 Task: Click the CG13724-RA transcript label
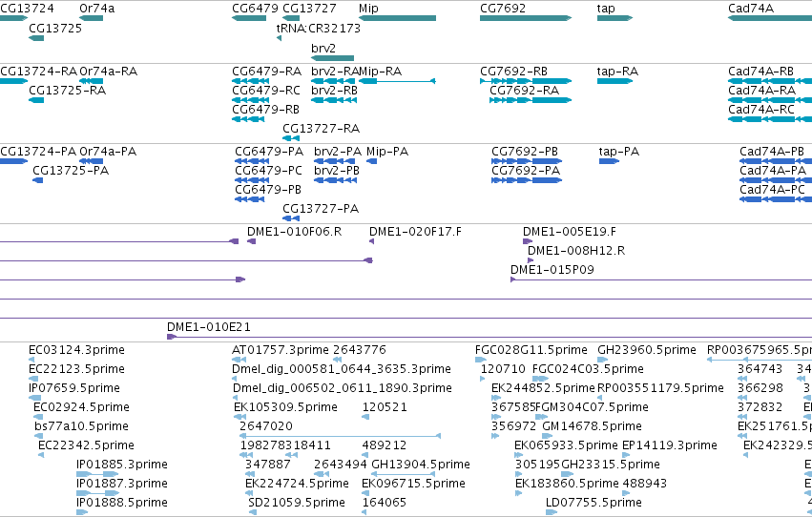pos(39,71)
